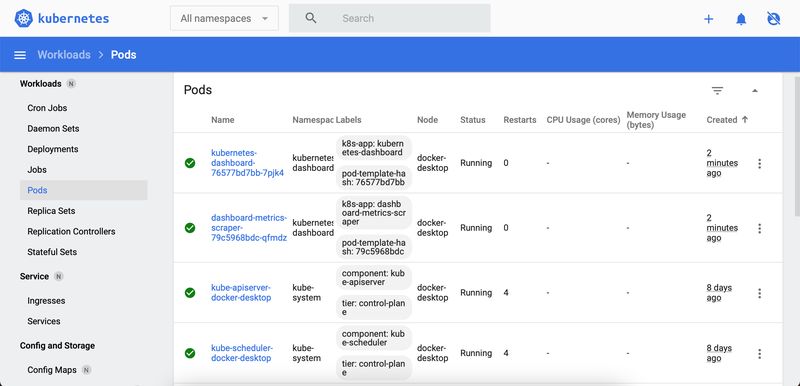Click label chip component: kube-apiserver
The width and height of the screenshot is (800, 386).
[x=373, y=277]
